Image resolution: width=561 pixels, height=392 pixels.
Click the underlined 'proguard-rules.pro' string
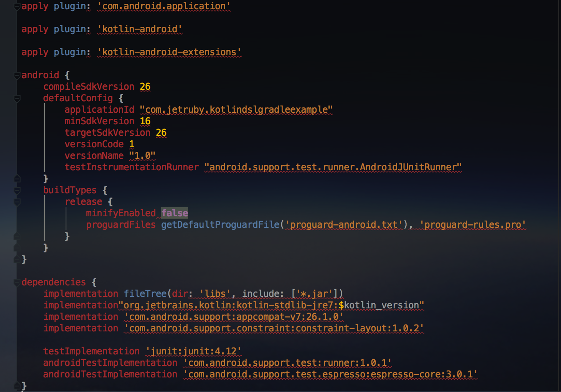pos(471,224)
